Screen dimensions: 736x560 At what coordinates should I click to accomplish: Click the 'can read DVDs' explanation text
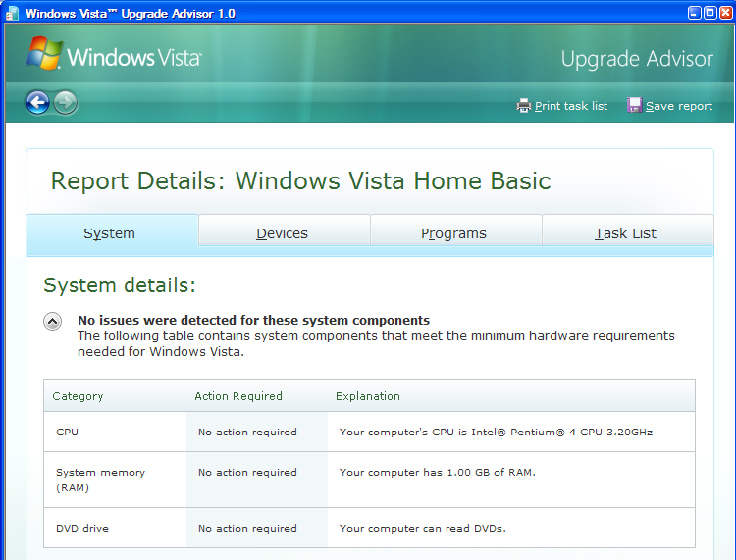click(x=422, y=528)
